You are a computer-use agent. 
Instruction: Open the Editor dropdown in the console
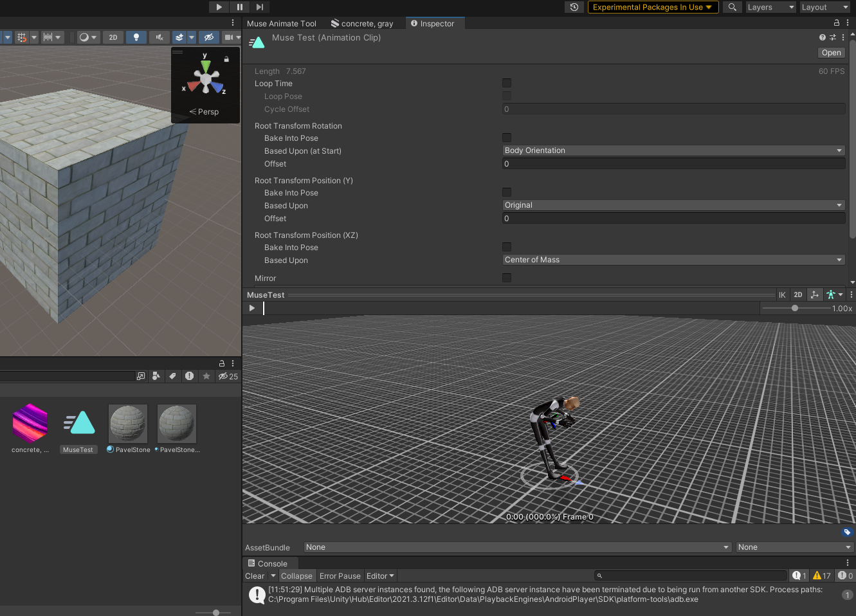pyautogui.click(x=380, y=576)
